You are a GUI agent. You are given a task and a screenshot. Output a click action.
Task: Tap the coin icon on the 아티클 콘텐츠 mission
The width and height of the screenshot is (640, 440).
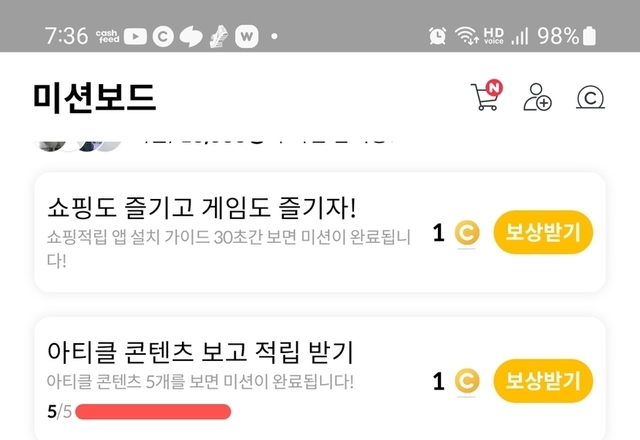467,381
